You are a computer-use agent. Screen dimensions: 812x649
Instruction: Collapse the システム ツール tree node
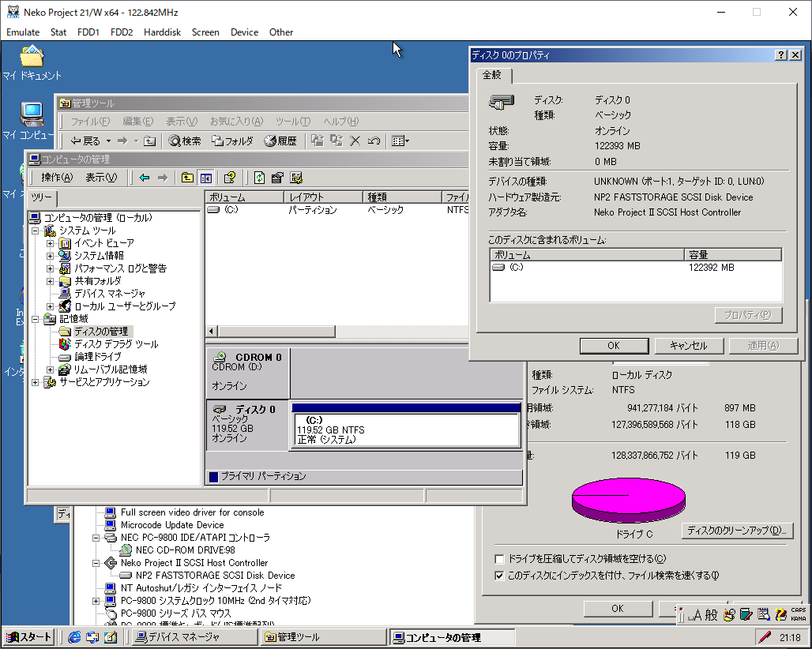tap(36, 231)
